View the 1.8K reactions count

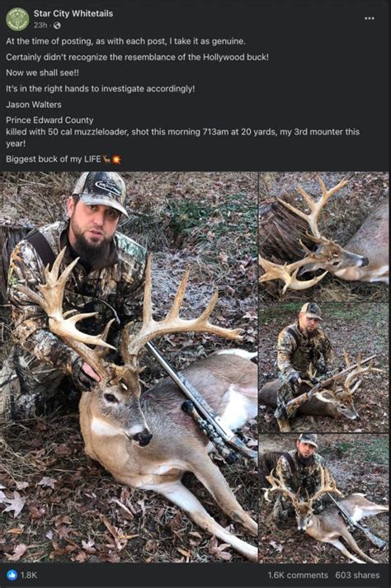click(x=29, y=575)
